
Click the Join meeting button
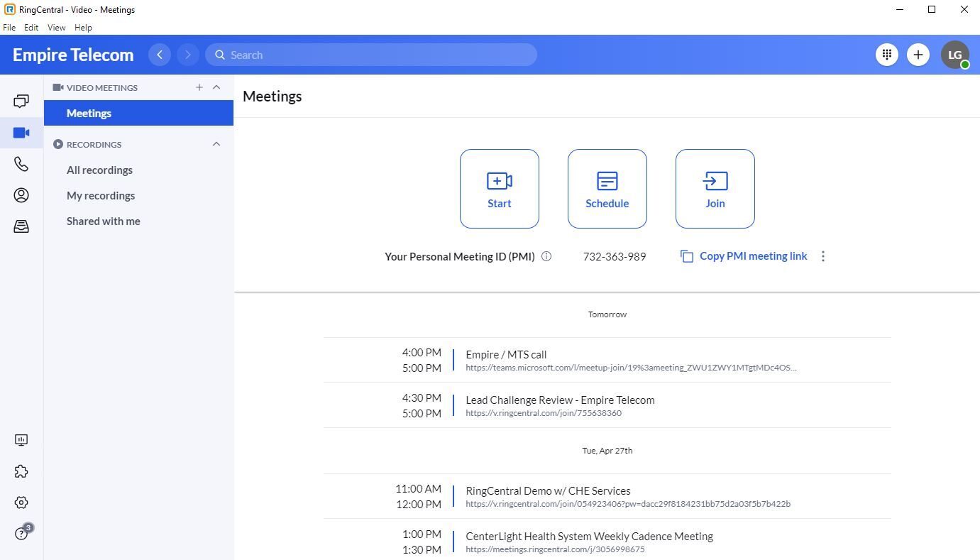(715, 189)
